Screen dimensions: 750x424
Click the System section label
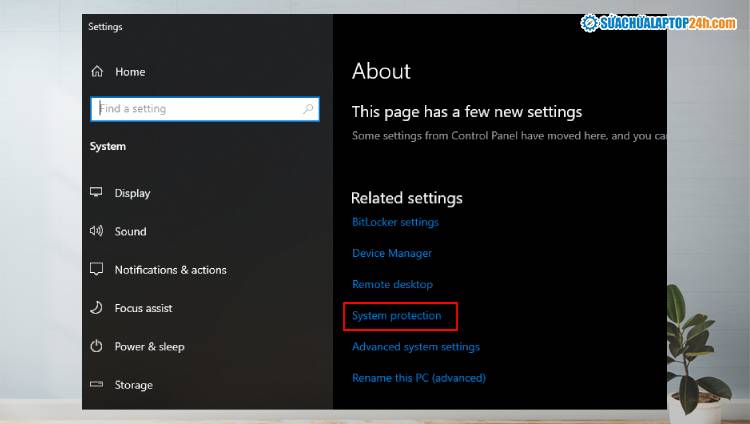108,146
